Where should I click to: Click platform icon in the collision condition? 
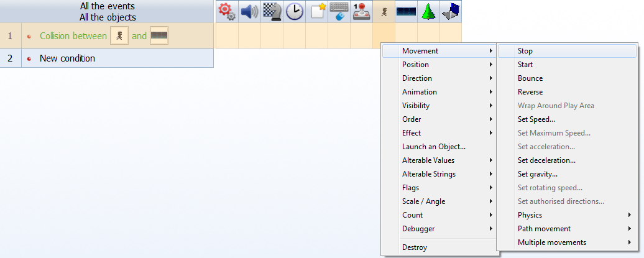159,35
